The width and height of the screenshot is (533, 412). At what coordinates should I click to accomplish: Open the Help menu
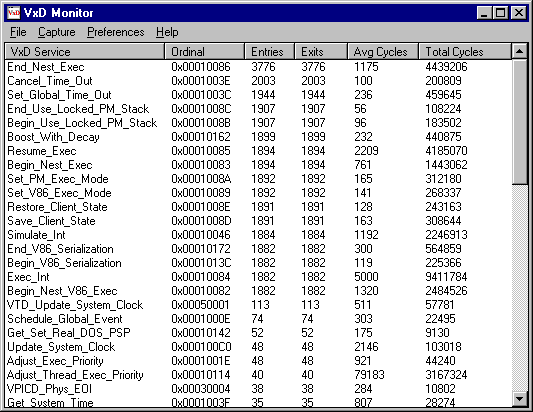coord(167,32)
